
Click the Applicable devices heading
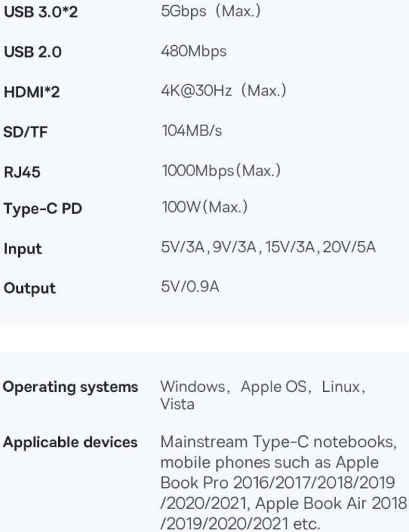click(71, 443)
